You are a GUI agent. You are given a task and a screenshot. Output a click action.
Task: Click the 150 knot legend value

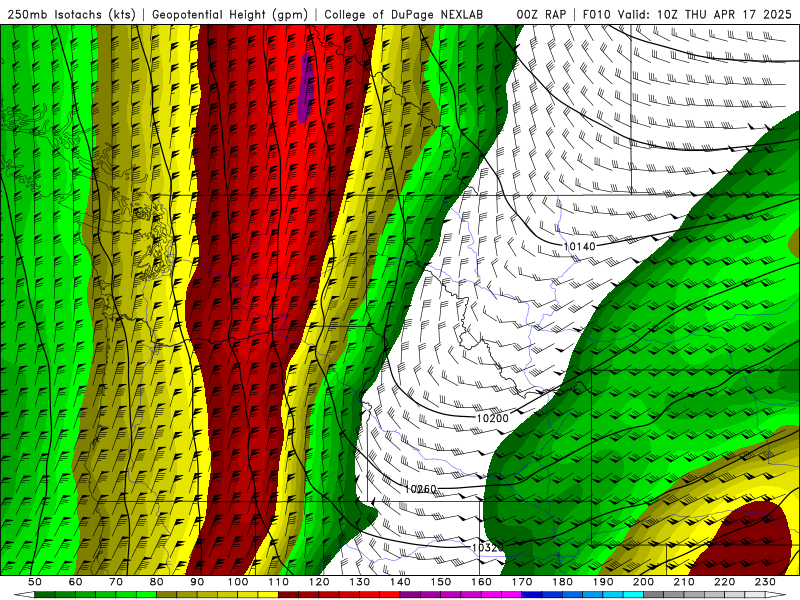tap(441, 582)
